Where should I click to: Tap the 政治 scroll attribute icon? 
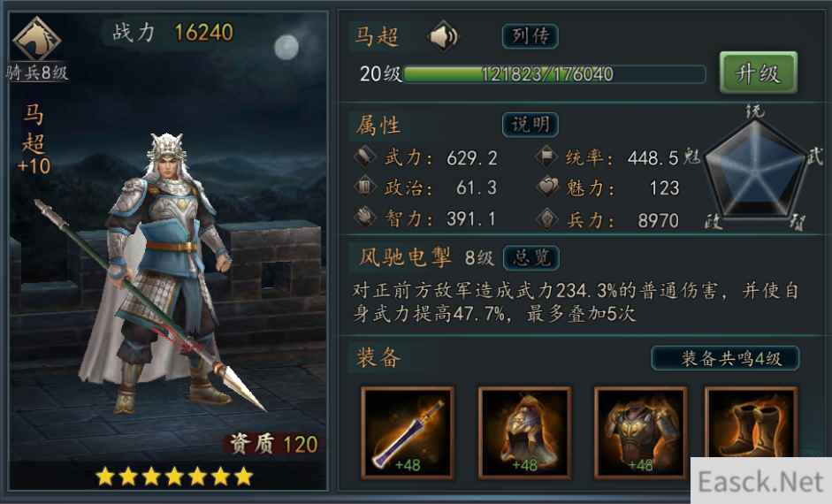(x=365, y=187)
